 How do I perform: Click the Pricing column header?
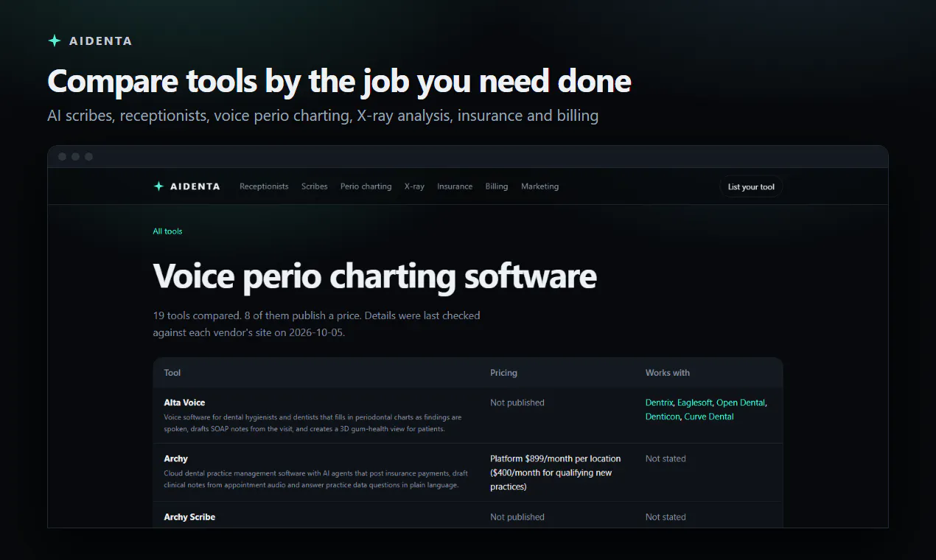(503, 373)
